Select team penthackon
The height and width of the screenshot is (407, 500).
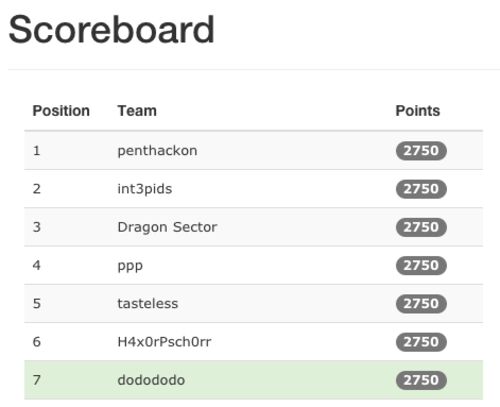(157, 151)
